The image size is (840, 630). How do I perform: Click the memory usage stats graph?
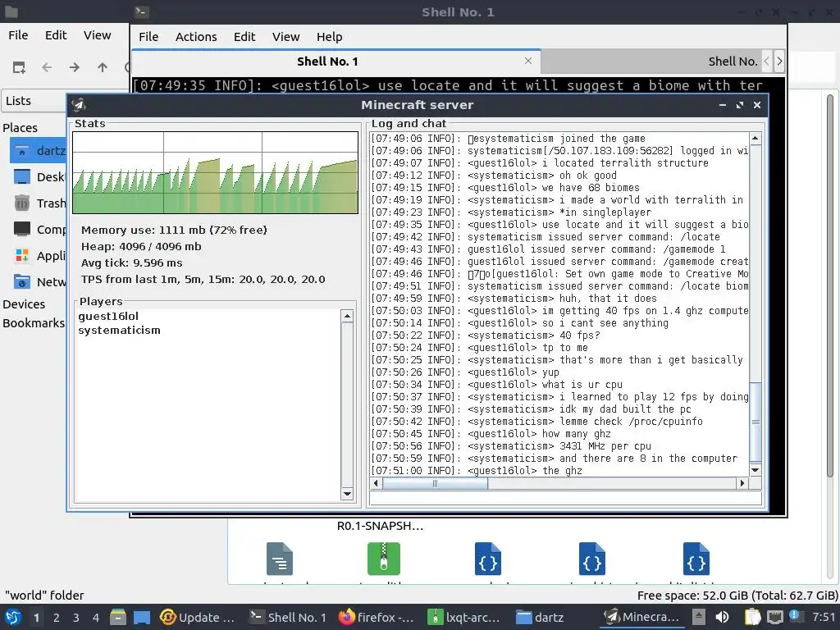pyautogui.click(x=216, y=172)
